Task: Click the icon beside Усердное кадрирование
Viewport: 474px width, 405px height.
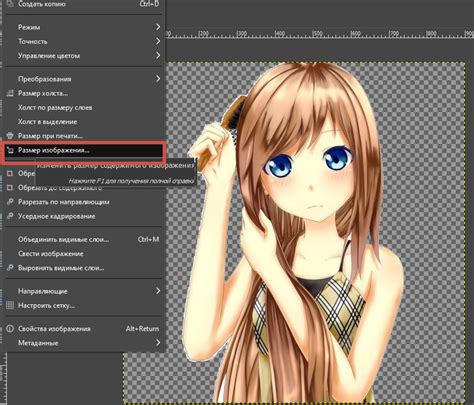Action: tap(10, 216)
